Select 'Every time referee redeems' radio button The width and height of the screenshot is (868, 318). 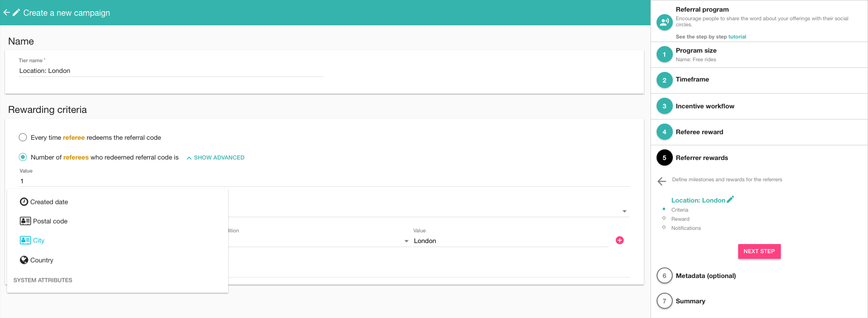click(23, 137)
